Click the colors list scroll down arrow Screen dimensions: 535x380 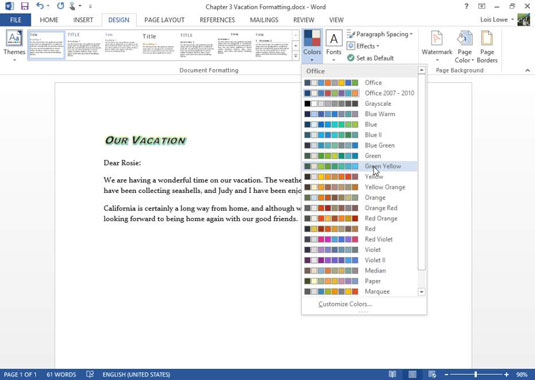(422, 292)
